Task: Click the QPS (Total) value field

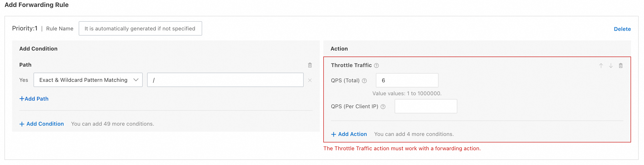Action: [407, 80]
